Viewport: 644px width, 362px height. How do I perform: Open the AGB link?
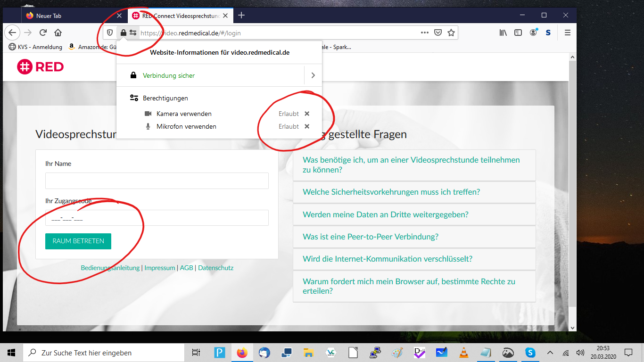[187, 268]
